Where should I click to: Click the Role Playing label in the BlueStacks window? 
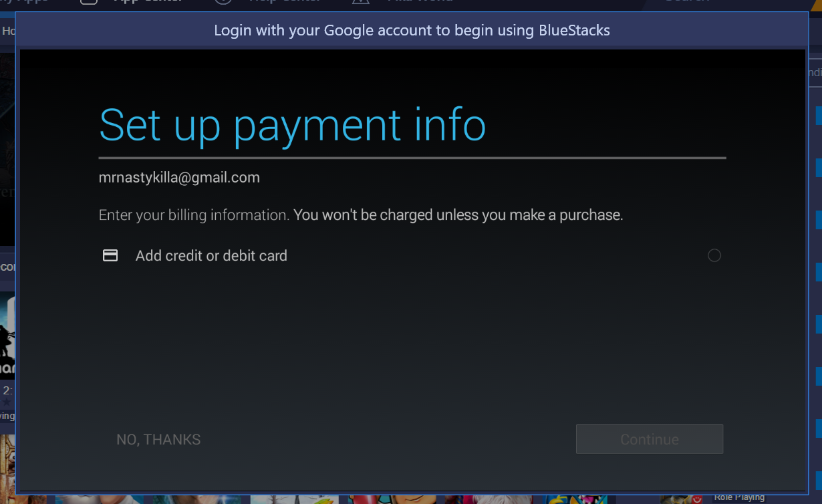click(x=739, y=497)
